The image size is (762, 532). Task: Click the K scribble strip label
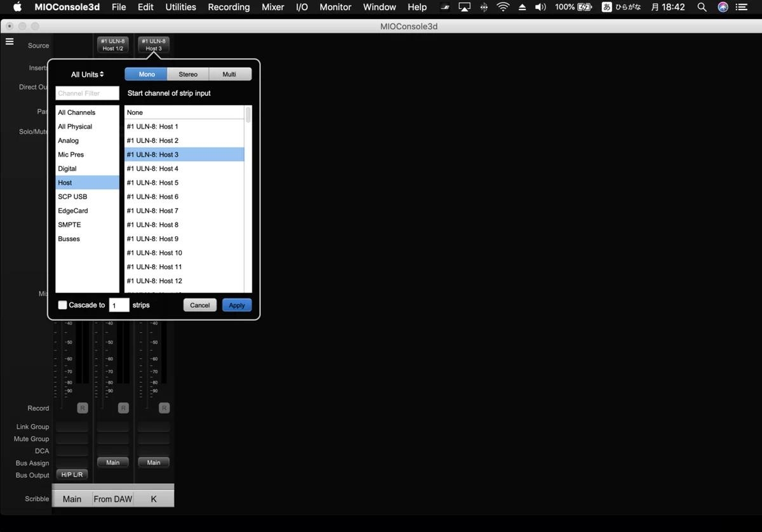pos(154,498)
